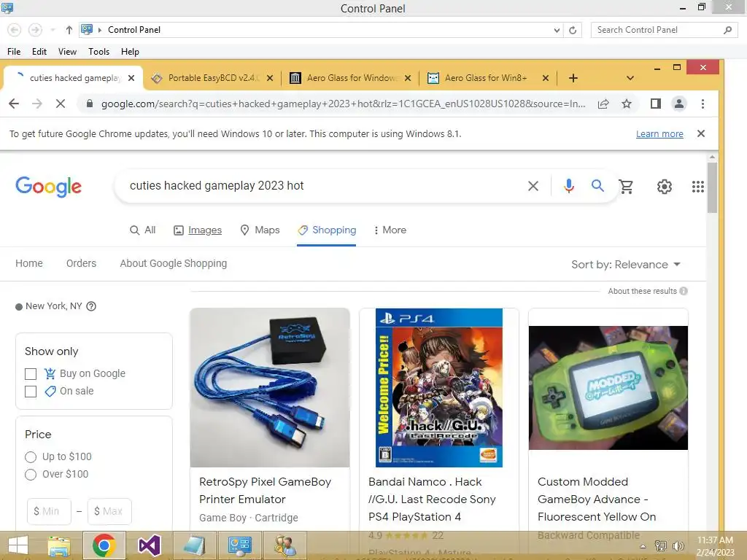
Task: Select the Up to $100 price option
Action: [31, 457]
